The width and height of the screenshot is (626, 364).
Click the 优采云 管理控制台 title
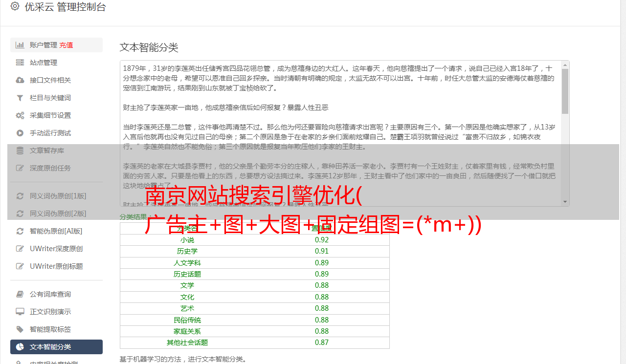[65, 7]
